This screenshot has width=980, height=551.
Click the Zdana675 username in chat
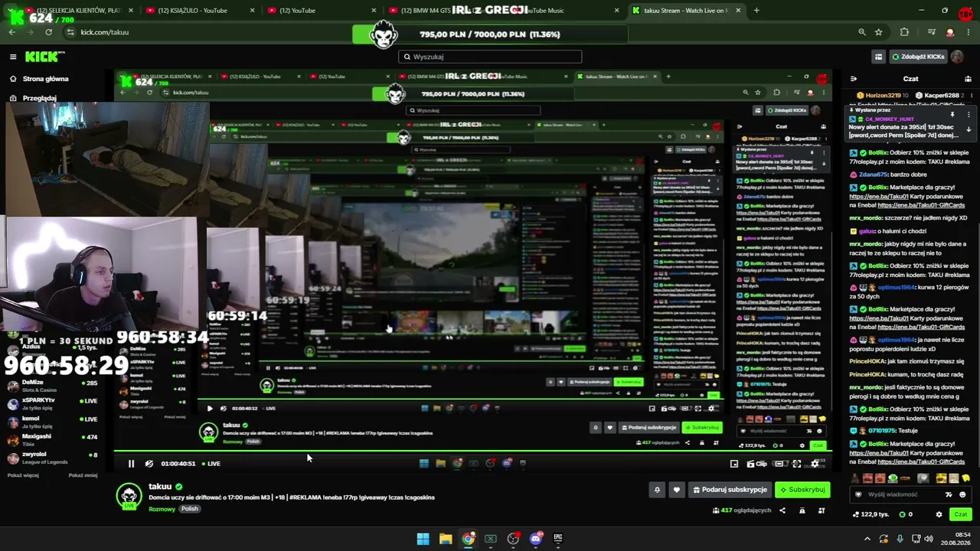pos(874,174)
